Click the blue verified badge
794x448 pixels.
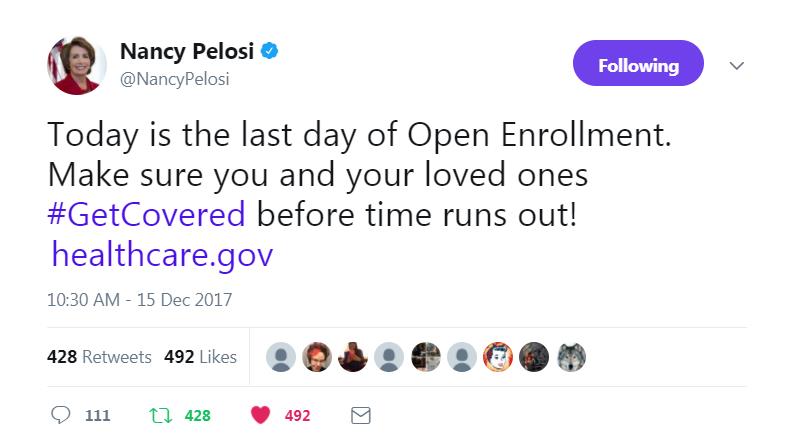coord(269,51)
